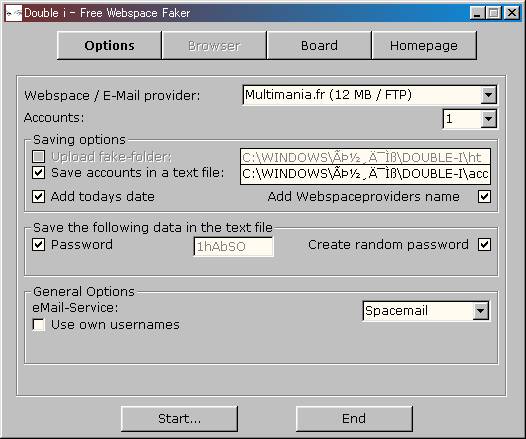The height and width of the screenshot is (439, 526).
Task: Minimize the Free Webspace Faker window
Action: (x=477, y=13)
